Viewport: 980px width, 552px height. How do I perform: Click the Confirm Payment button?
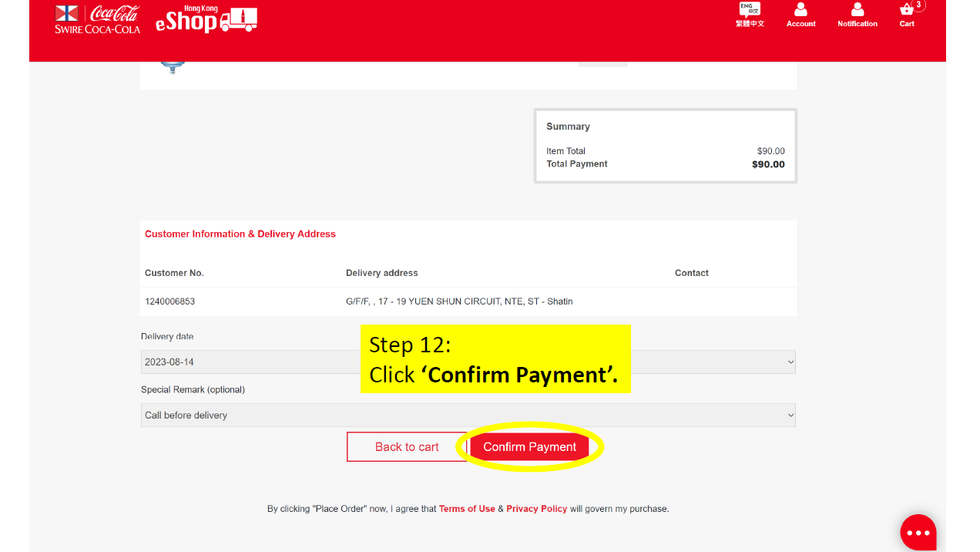[529, 447]
